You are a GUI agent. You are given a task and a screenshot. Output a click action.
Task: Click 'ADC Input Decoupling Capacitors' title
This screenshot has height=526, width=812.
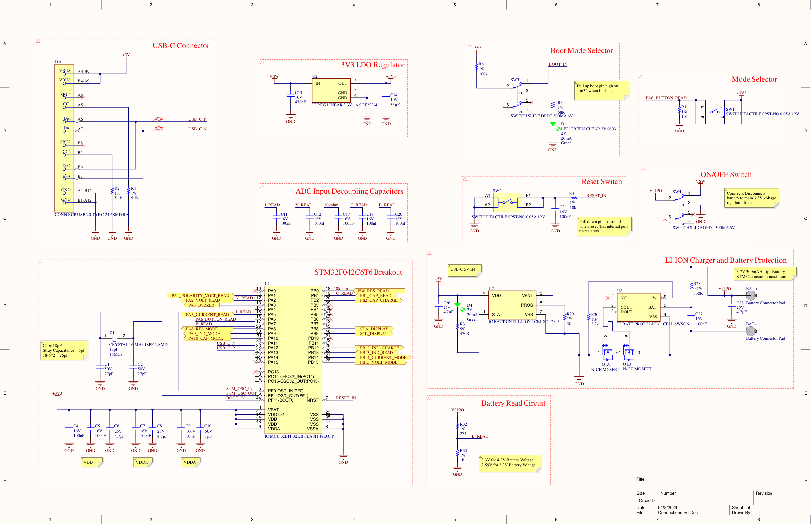click(349, 191)
